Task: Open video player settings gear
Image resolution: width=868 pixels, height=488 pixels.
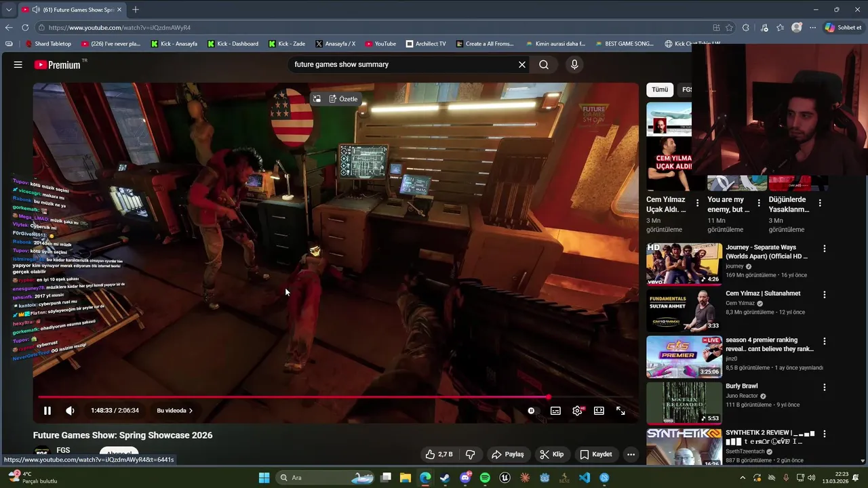Action: coord(578,411)
